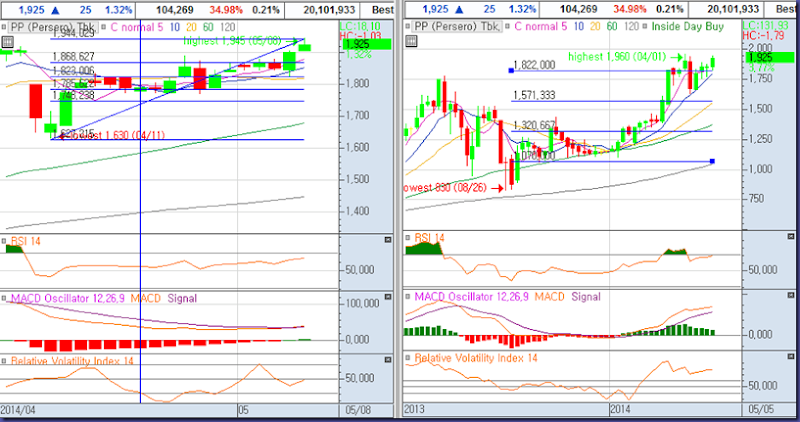Click the blue handle starting the 1,822,000 line
Screen dimensions: 800x422
click(x=511, y=70)
